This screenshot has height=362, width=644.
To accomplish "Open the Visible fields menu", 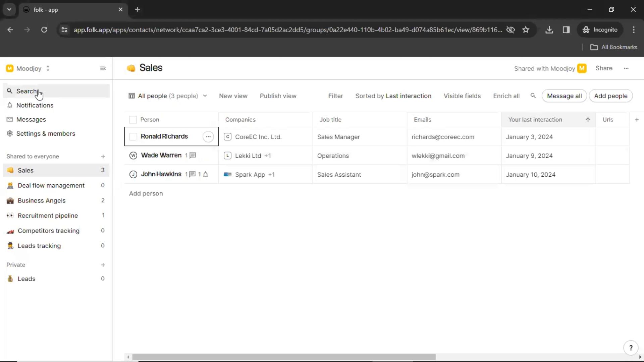I will point(462,96).
